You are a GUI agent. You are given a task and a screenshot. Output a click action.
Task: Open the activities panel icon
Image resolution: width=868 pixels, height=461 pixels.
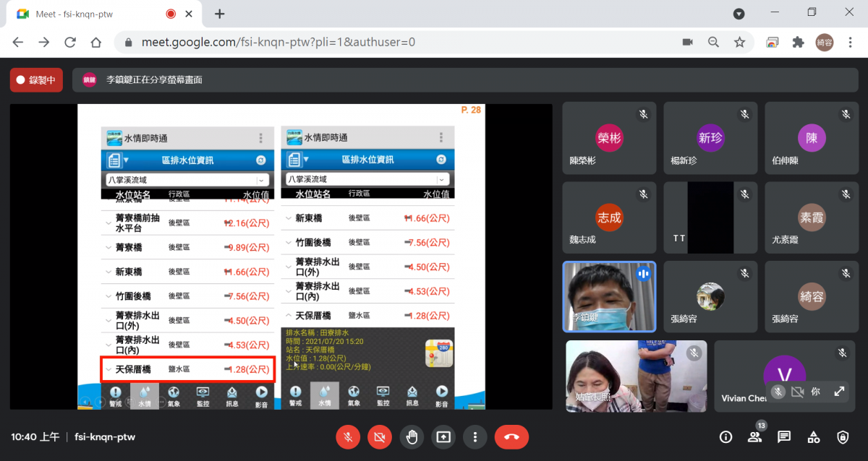tap(814, 436)
